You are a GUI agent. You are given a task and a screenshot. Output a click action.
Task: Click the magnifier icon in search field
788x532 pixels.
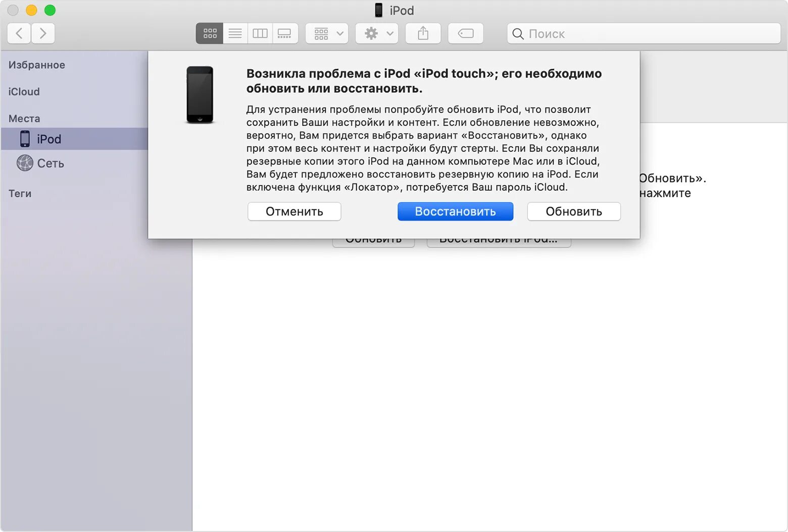[518, 34]
